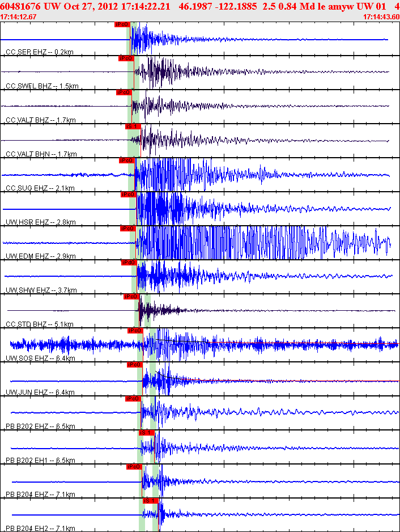Select the PB B204 EHZ -- 7.1km label
Viewport: 400px width, 532px height.
point(40,495)
